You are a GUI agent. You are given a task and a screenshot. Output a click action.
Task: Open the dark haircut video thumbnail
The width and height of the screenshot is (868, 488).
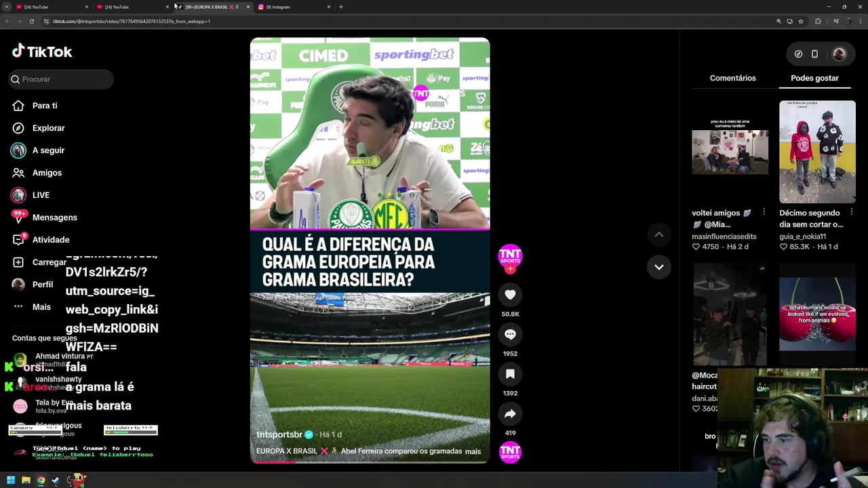pos(730,314)
